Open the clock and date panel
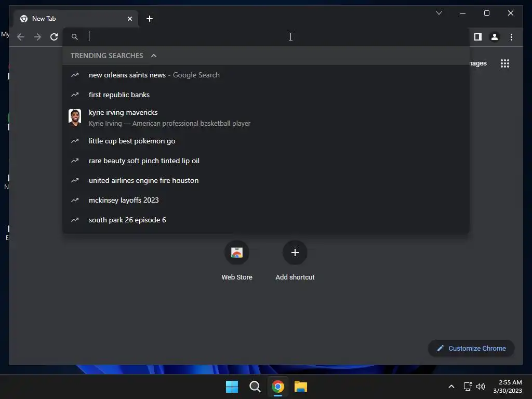 pyautogui.click(x=508, y=387)
